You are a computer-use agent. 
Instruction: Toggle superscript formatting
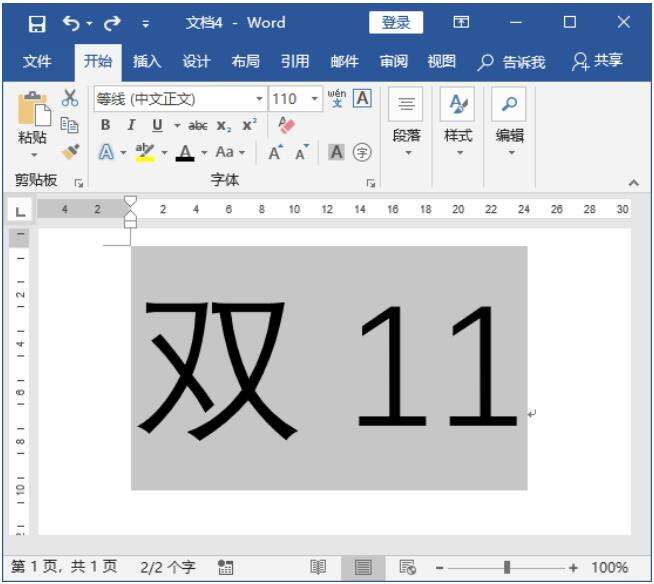(249, 125)
